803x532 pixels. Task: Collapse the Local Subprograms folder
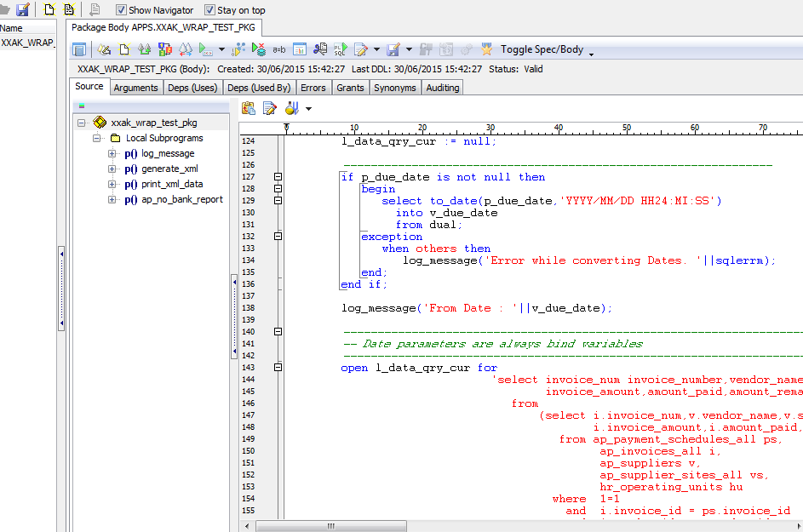click(97, 138)
